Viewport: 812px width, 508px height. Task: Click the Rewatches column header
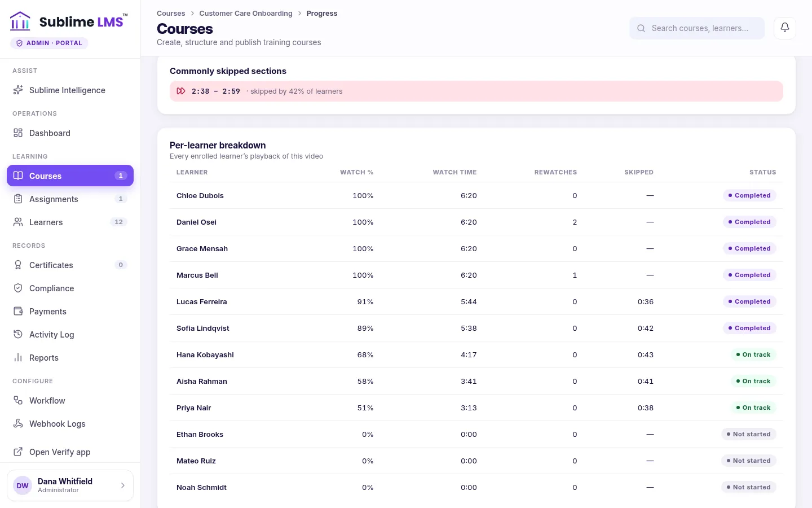tap(555, 172)
